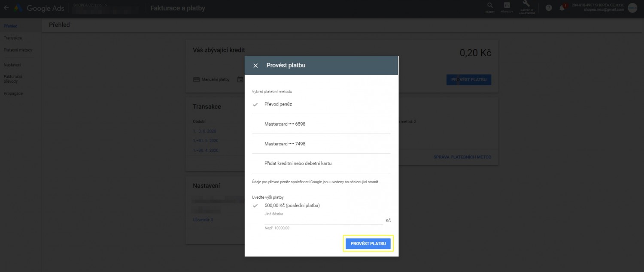Click the Např. 10000,00 hint text

[x=277, y=228]
